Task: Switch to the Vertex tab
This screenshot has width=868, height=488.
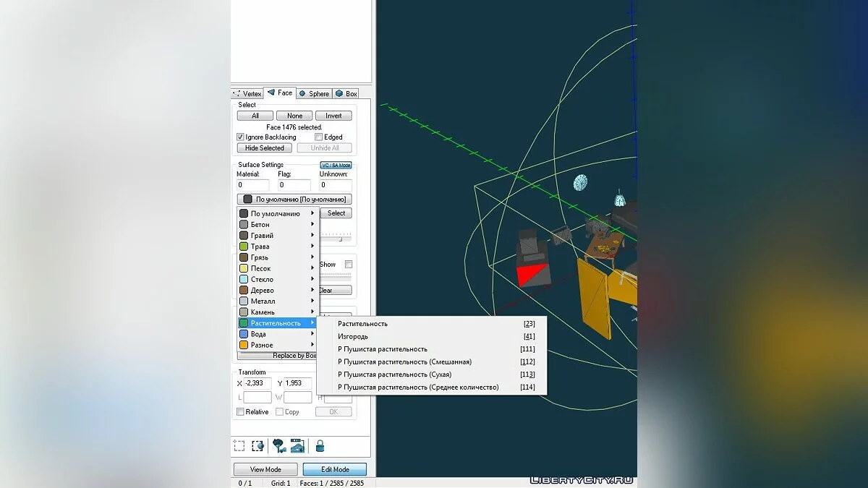Action: tap(247, 93)
